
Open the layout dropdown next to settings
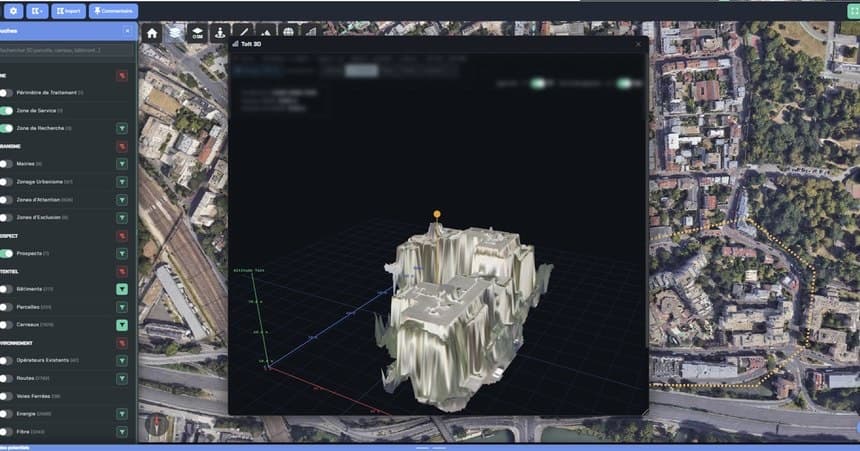pos(37,11)
